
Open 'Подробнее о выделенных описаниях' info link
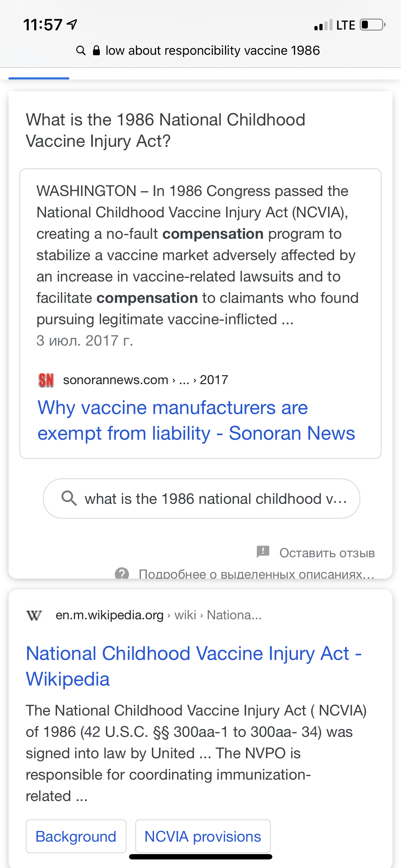pyautogui.click(x=256, y=574)
